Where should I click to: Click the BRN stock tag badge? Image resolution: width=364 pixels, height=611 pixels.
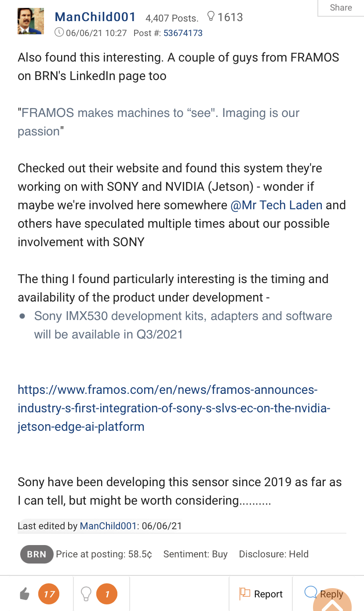coord(36,554)
